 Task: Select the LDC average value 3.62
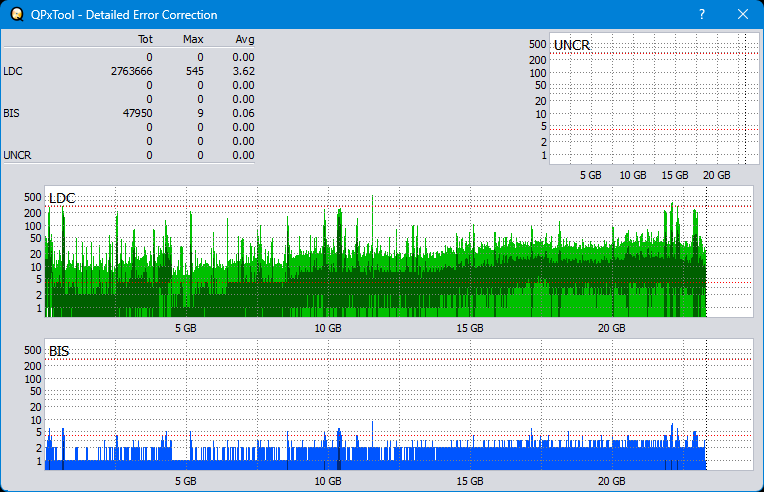click(x=243, y=71)
